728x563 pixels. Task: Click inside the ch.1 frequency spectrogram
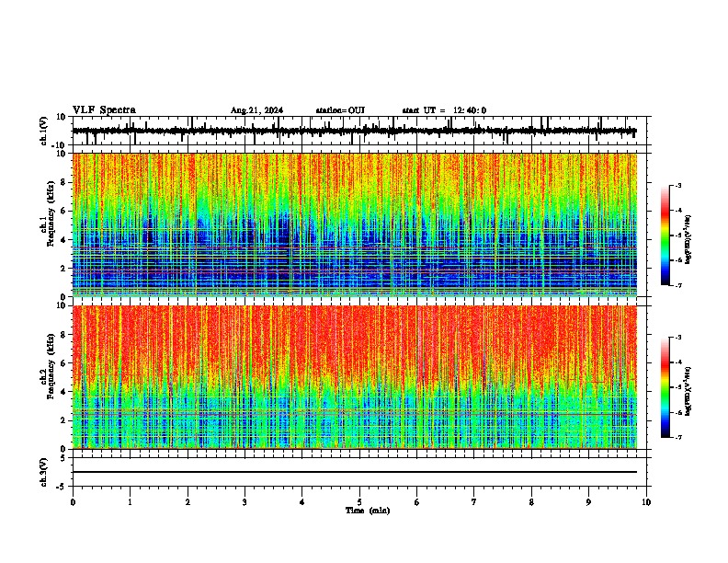coord(355,224)
